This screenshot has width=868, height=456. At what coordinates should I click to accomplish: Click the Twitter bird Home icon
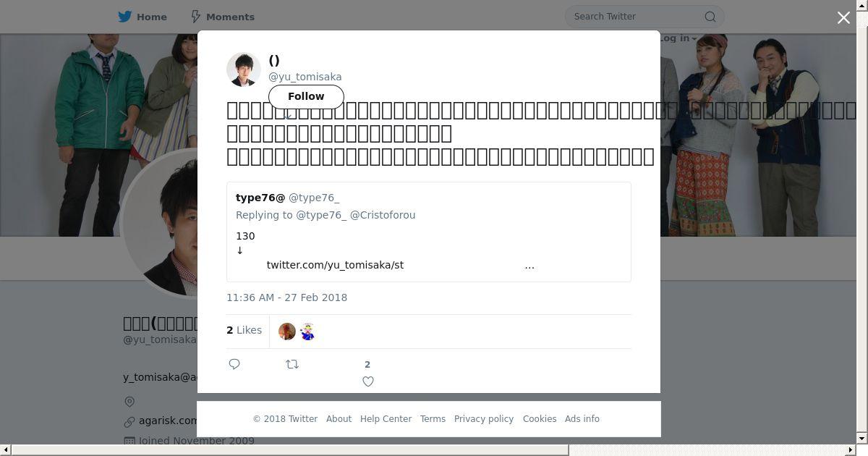pyautogui.click(x=125, y=17)
